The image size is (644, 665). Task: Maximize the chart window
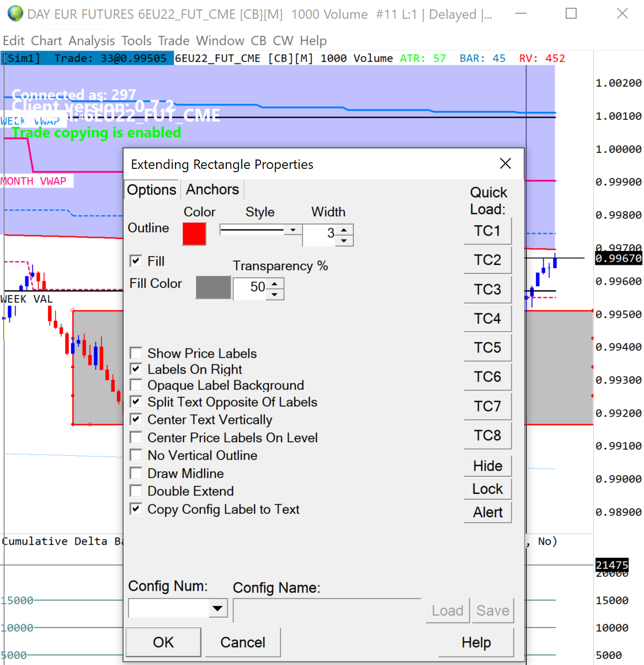[x=571, y=13]
